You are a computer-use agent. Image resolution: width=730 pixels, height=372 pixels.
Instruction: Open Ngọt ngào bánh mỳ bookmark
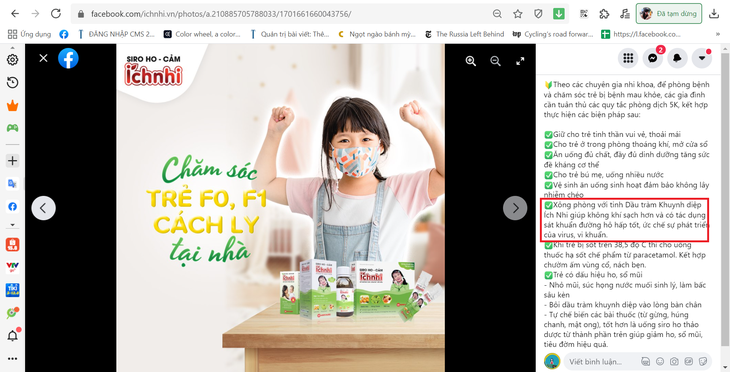click(x=377, y=34)
